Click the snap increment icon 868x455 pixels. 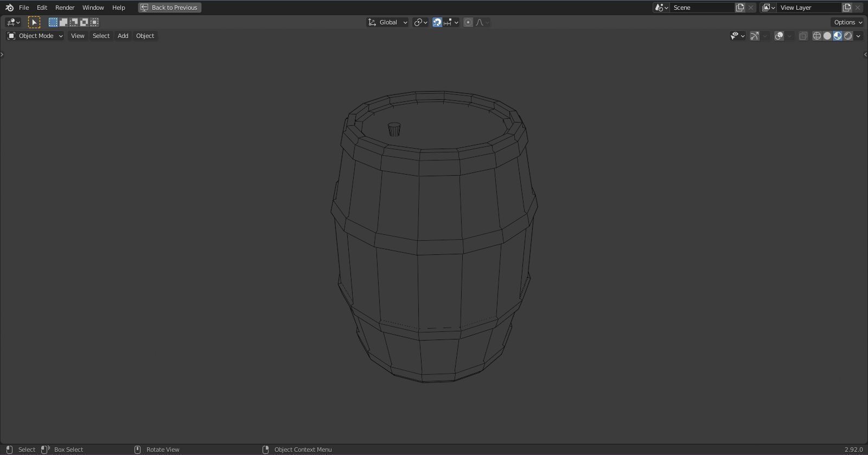(448, 22)
